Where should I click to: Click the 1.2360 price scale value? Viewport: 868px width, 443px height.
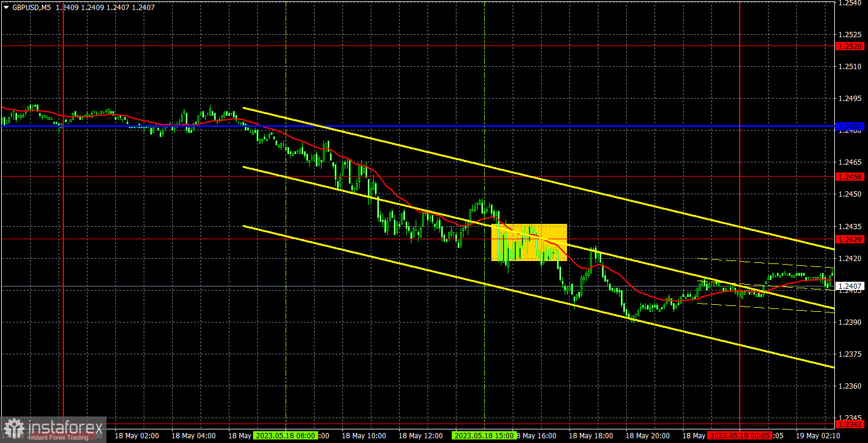[x=849, y=386]
